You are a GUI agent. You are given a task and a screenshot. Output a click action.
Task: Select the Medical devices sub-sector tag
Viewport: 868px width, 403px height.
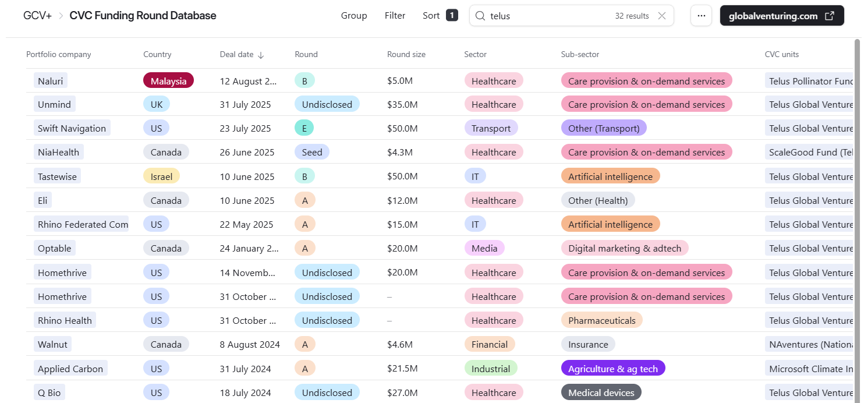point(601,393)
